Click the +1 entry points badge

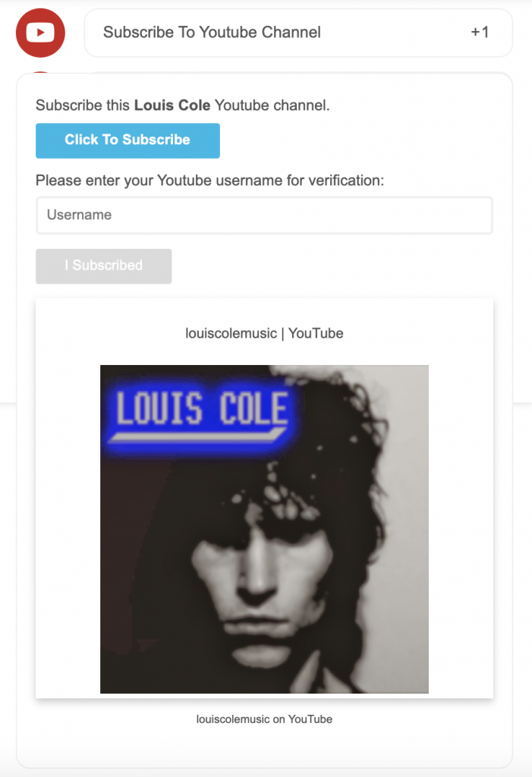[x=480, y=32]
